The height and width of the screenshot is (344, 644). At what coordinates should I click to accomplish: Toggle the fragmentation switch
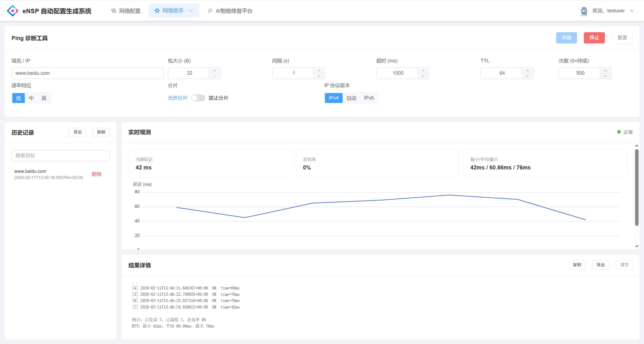(x=198, y=98)
